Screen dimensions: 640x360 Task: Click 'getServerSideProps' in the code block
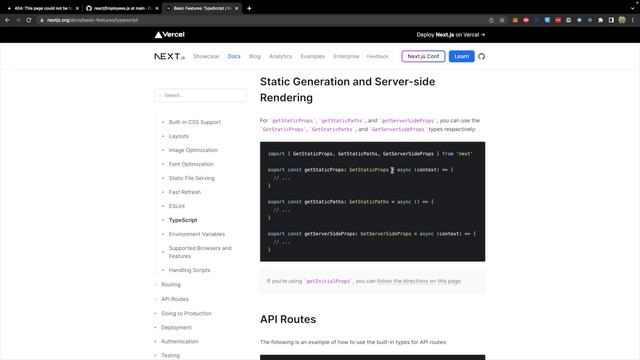(x=331, y=234)
